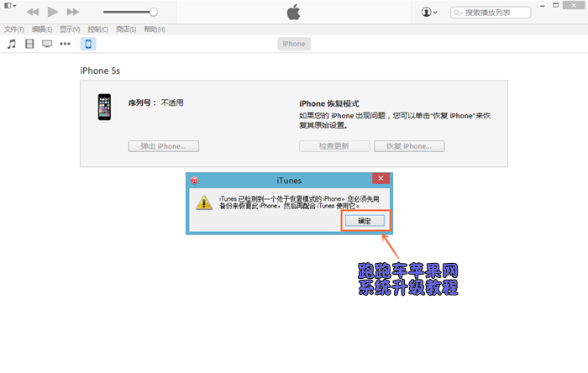The image size is (588, 373).
Task: Open the 商店(S) menu
Action: 126,29
